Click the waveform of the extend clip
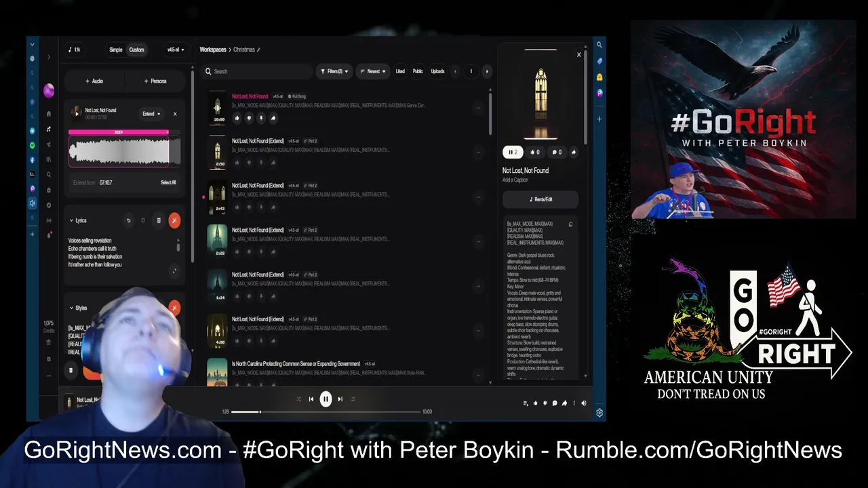868x488 pixels. (x=124, y=151)
